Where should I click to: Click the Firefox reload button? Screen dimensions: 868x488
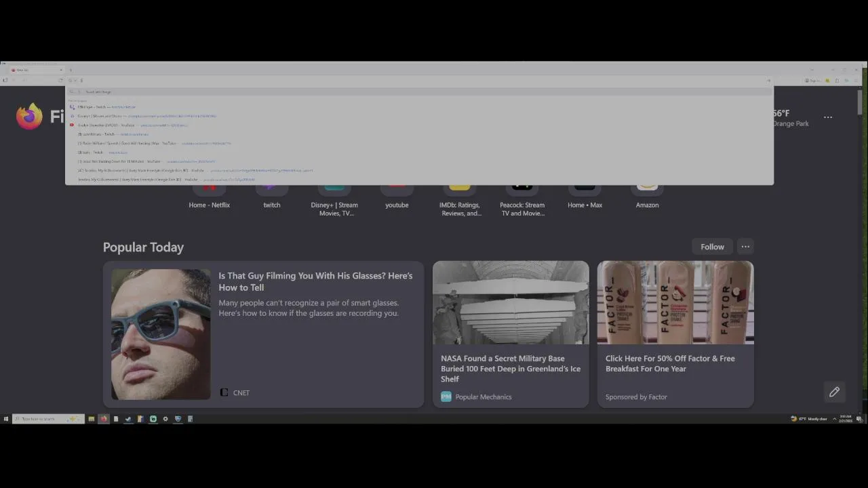click(x=60, y=80)
